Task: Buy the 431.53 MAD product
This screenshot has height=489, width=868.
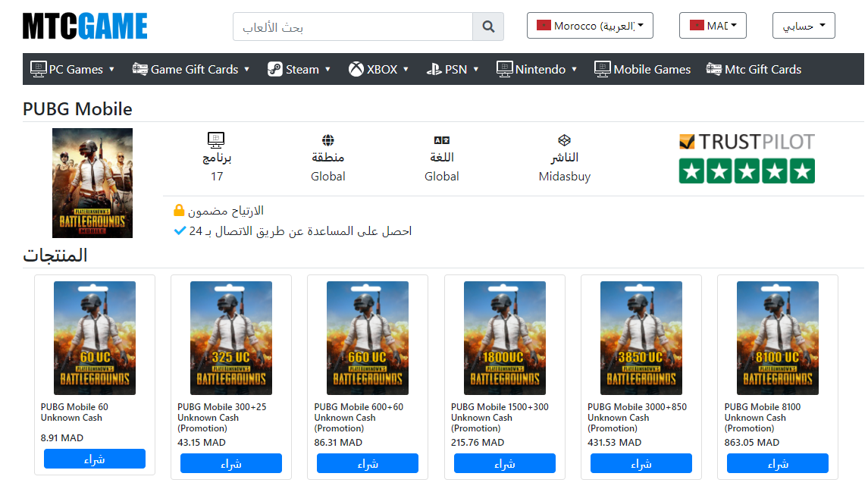Action: click(641, 463)
